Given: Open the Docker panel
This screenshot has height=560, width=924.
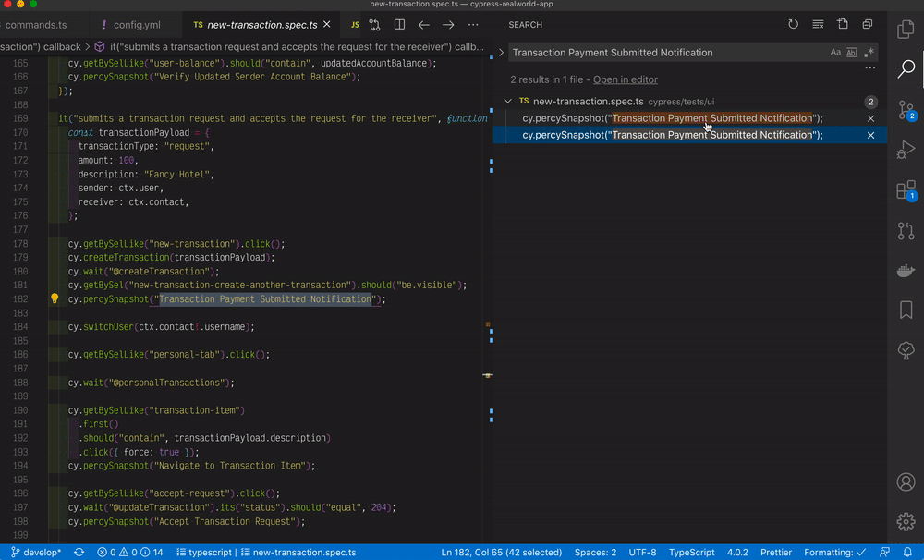Looking at the screenshot, I should coord(906,270).
